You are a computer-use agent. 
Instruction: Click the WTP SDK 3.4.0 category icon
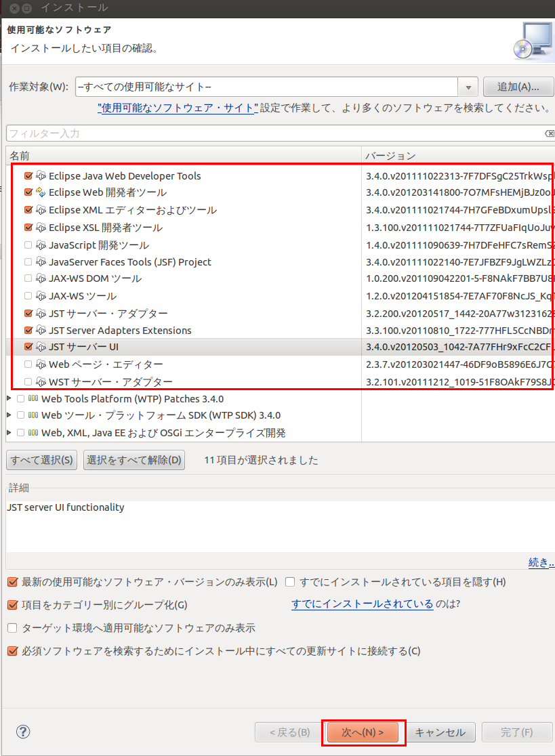33,415
